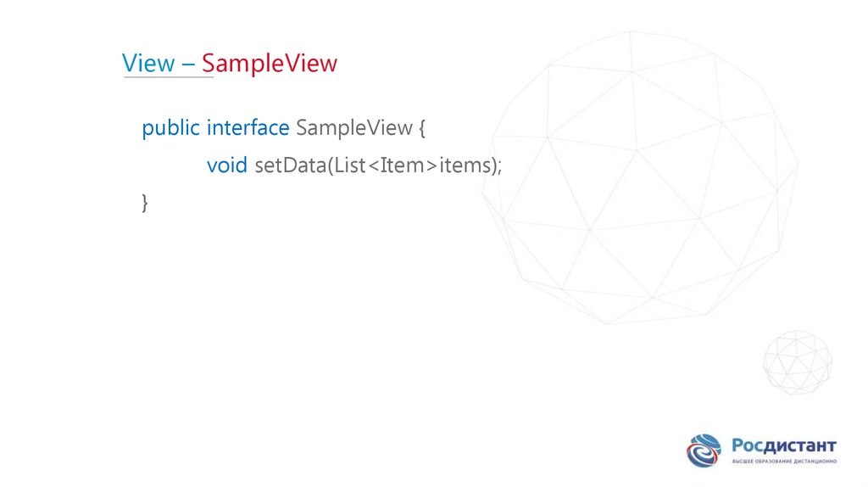
Task: Select the "interface" keyword in code
Action: pos(248,128)
